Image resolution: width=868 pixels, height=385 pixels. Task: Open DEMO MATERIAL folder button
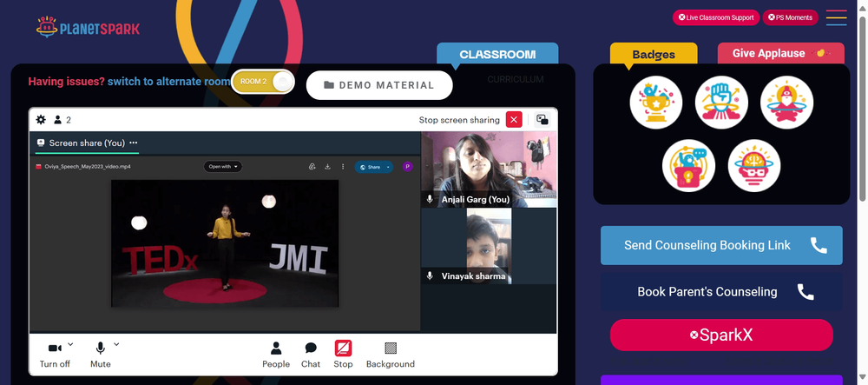(379, 85)
